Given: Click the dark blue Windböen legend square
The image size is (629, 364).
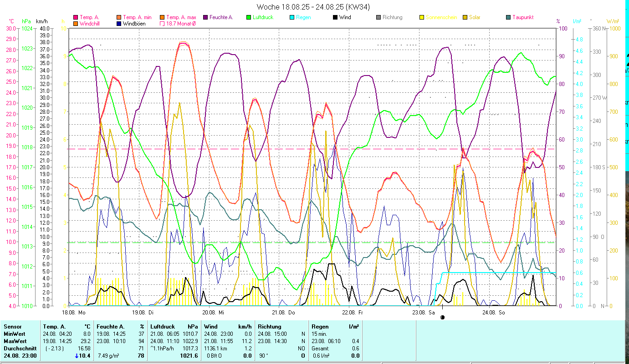Looking at the screenshot, I should point(119,23).
